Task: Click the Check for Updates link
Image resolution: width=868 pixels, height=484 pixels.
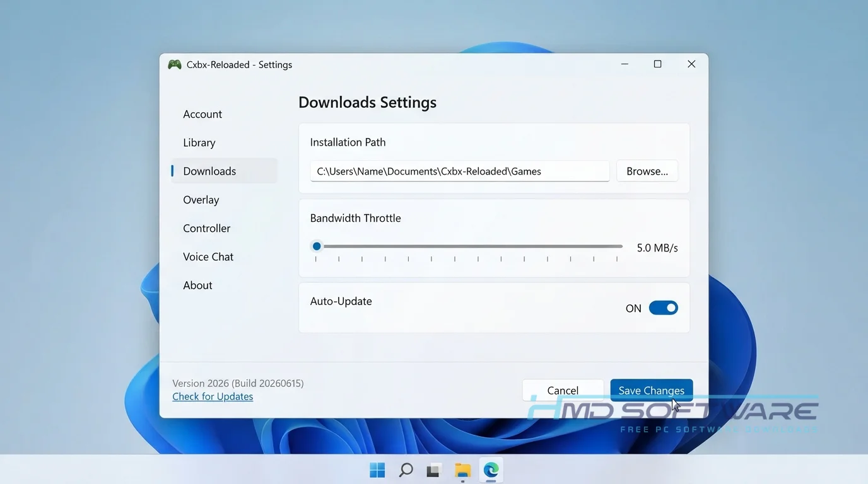Action: coord(213,396)
